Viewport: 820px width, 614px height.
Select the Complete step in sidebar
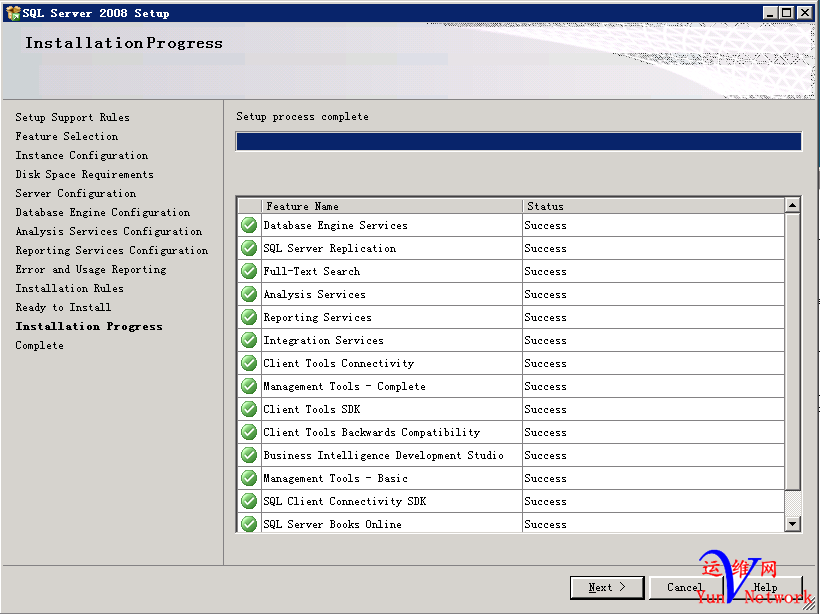pos(40,345)
